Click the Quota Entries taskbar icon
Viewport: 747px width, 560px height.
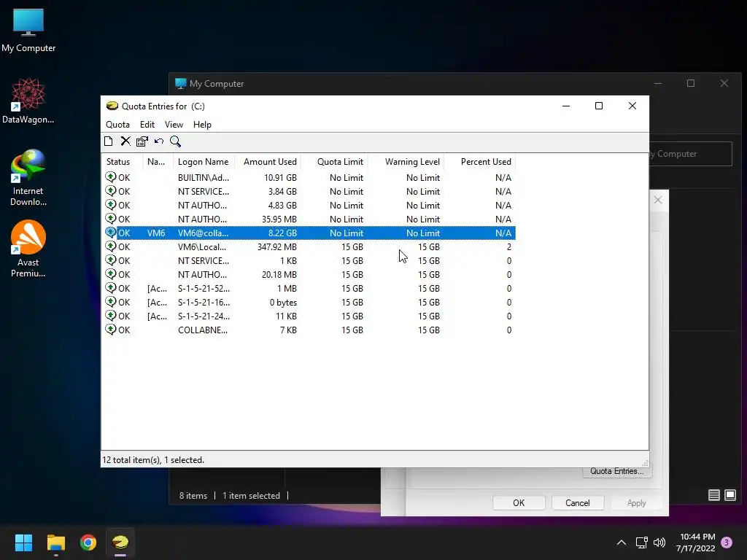[120, 542]
